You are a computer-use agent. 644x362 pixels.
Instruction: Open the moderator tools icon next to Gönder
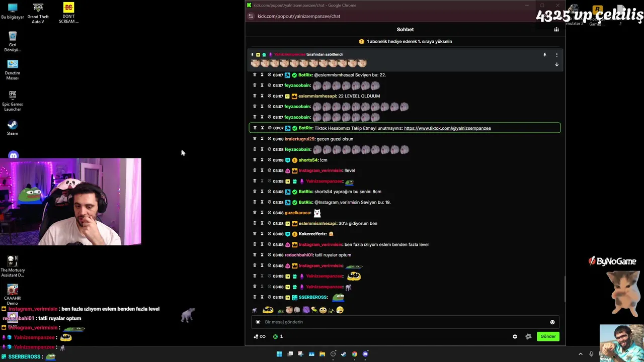pos(528,337)
